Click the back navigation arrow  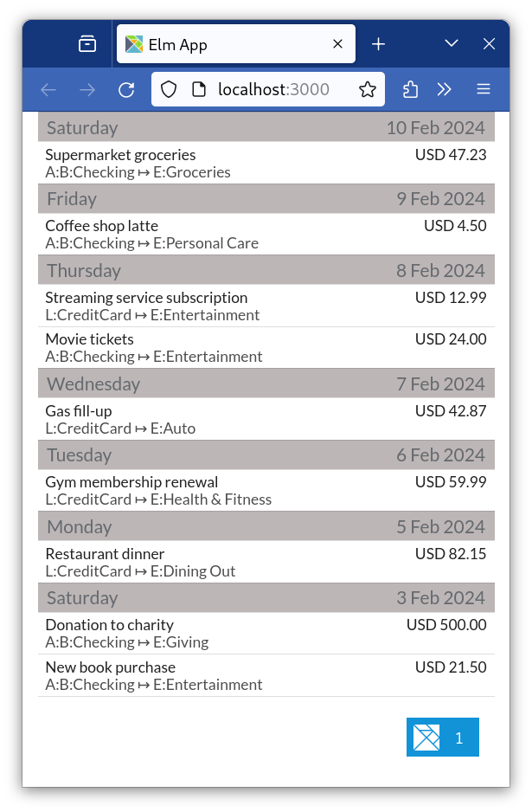48,89
